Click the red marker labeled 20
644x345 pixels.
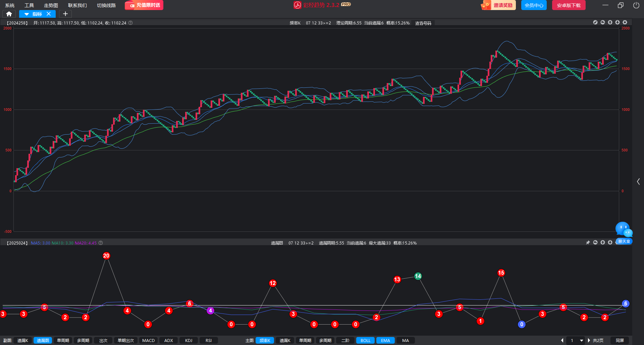click(106, 256)
